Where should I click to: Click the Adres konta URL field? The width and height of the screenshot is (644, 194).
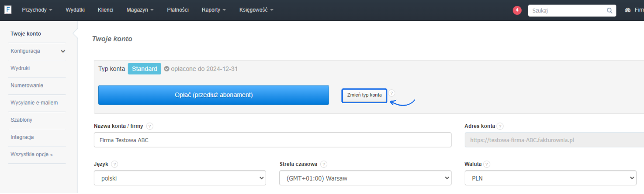tap(554, 140)
